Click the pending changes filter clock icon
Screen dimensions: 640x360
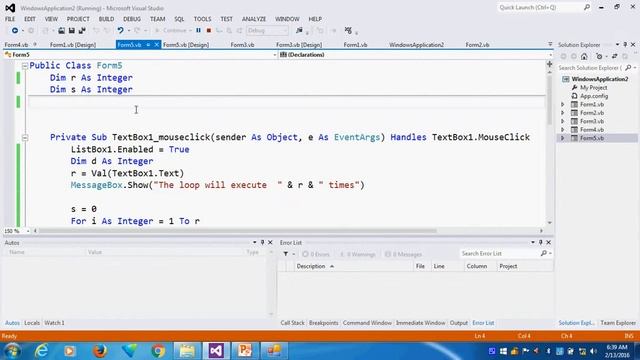pyautogui.click(x=599, y=56)
